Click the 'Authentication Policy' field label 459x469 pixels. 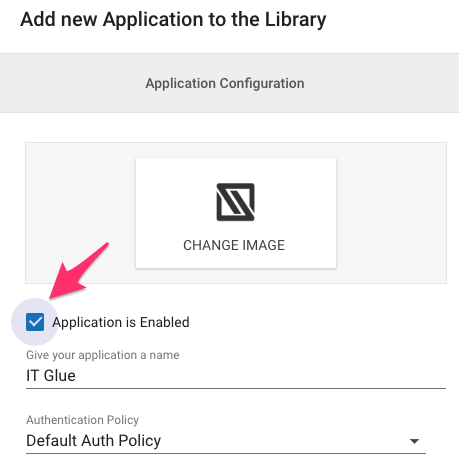point(82,420)
